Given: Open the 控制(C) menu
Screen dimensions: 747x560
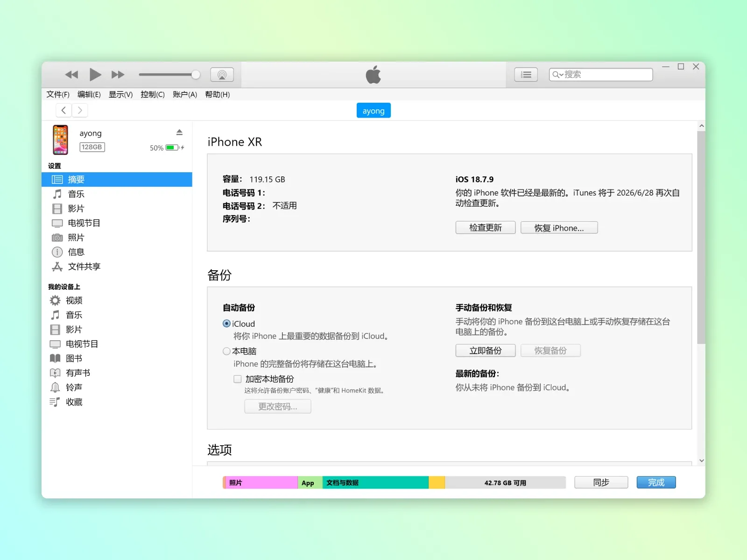Looking at the screenshot, I should (x=153, y=94).
